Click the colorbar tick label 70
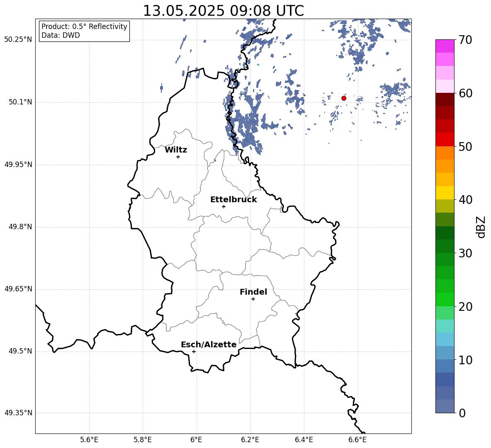The width and height of the screenshot is (491, 448). coord(465,40)
